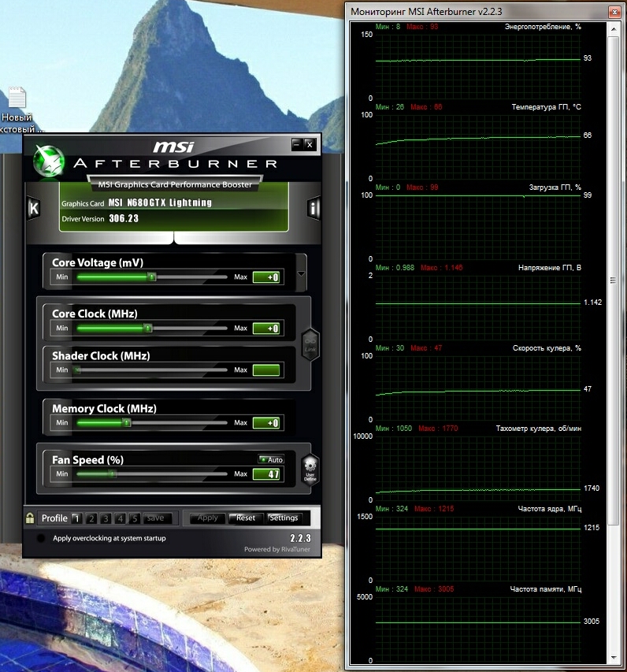Expand the Core Voltage dropdown arrow
This screenshot has width=627, height=672.
click(301, 274)
